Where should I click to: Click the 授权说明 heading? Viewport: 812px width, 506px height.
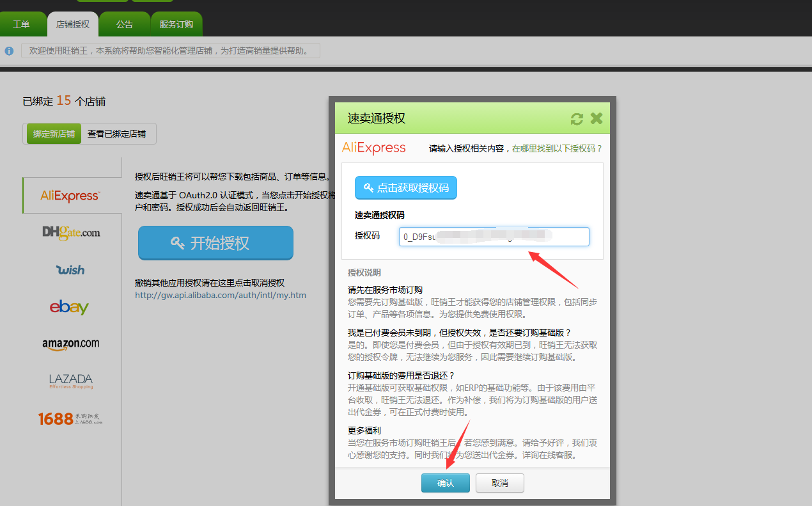coord(364,273)
